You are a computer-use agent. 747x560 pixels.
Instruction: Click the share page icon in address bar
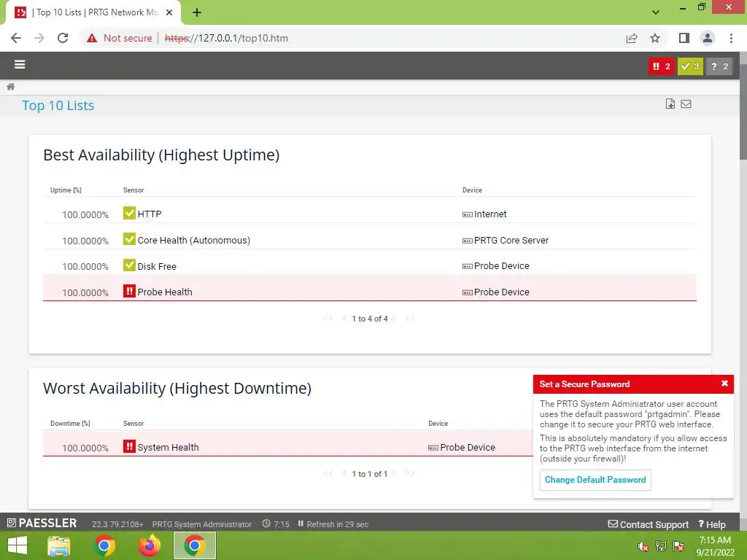tap(632, 38)
